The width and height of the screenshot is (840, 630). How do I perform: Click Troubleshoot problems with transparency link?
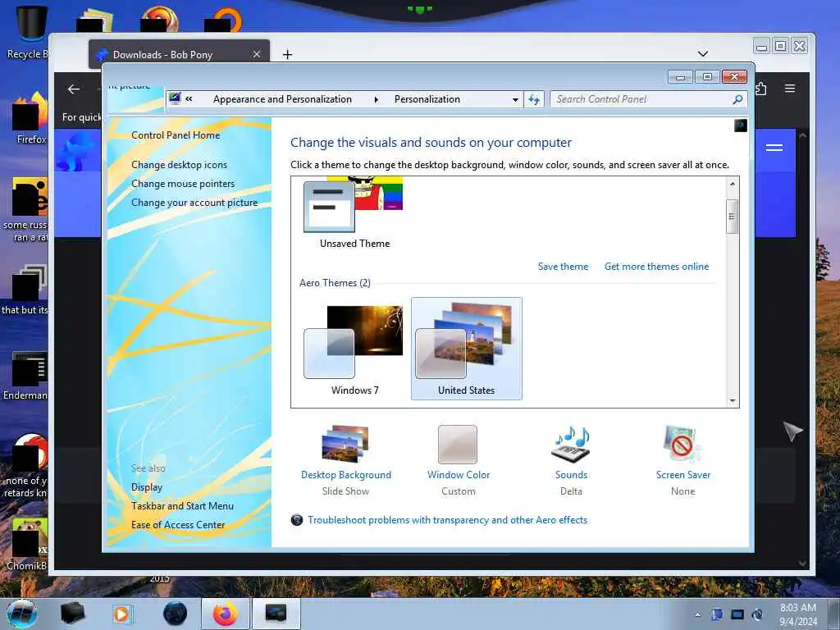pos(447,519)
